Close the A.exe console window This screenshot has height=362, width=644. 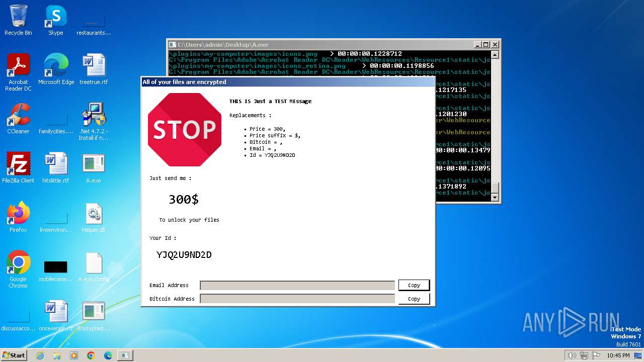pyautogui.click(x=495, y=44)
